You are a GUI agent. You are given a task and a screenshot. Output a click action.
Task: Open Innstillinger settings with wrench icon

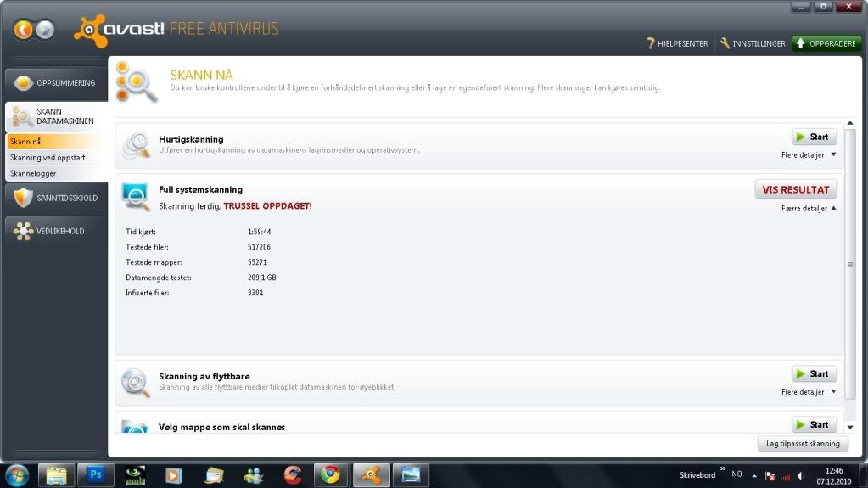(752, 43)
